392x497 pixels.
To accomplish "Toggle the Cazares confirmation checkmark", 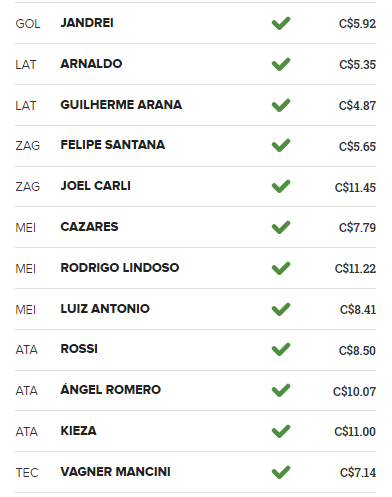I will 281,227.
